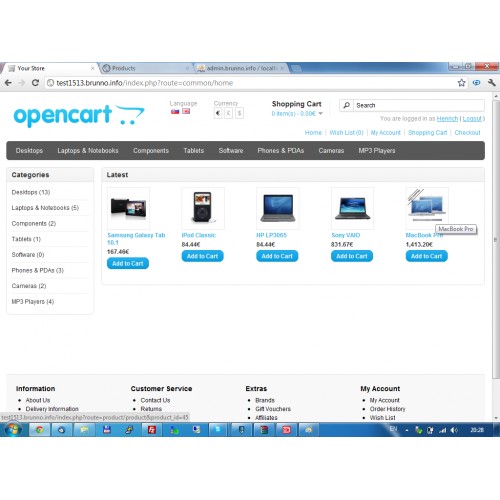
Task: Show hidden tray icons arrow
Action: click(x=407, y=430)
